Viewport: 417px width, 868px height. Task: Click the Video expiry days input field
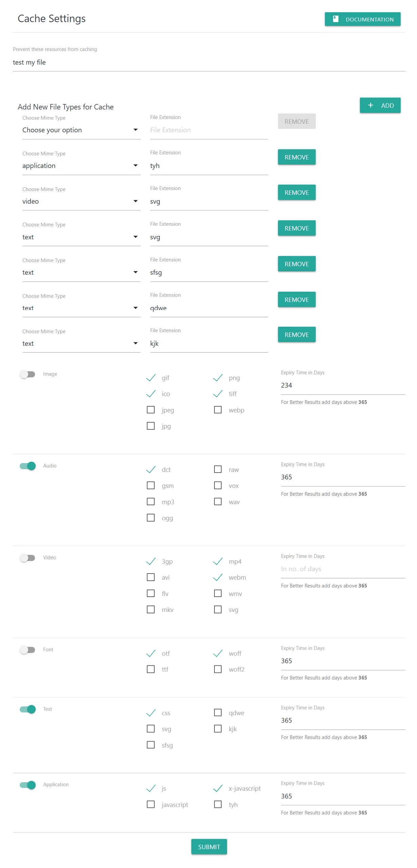point(343,569)
